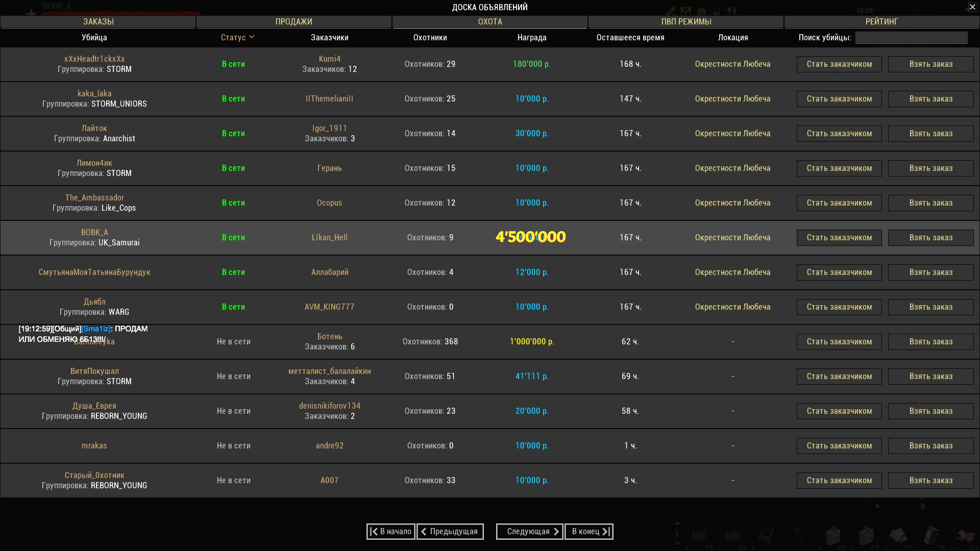Viewport: 980px width, 551px height.
Task: Become customer for kaka_laka bounty
Action: pyautogui.click(x=839, y=99)
